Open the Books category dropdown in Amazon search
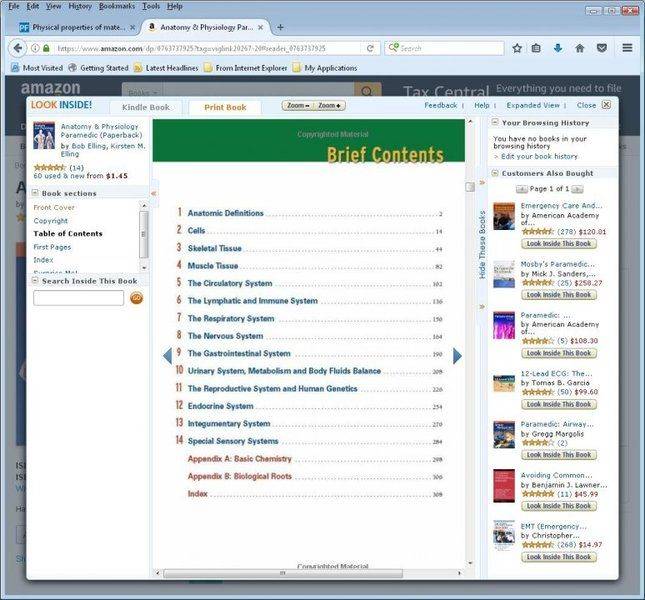 click(142, 92)
